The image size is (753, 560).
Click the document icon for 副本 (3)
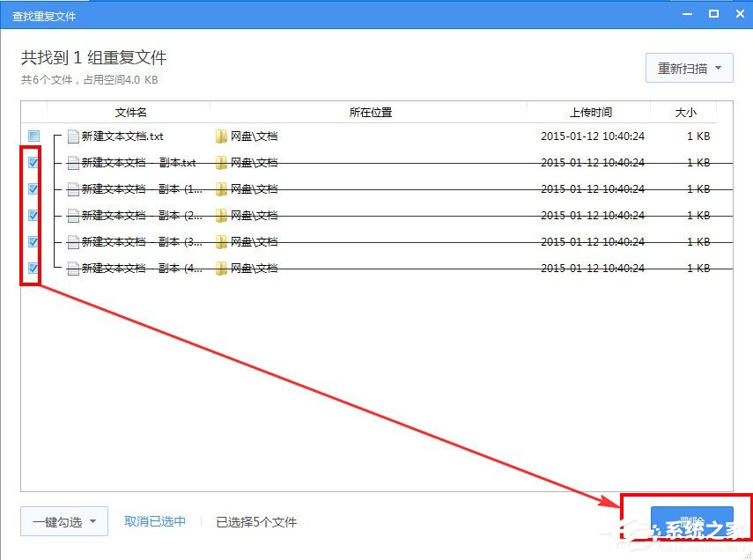71,241
